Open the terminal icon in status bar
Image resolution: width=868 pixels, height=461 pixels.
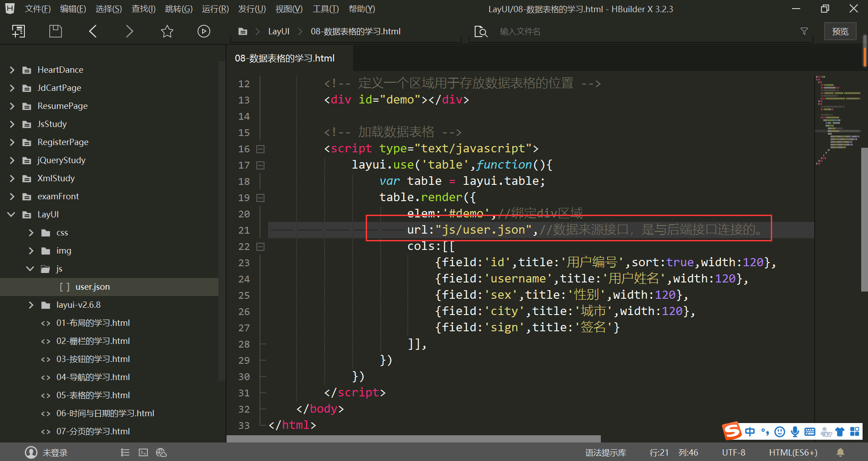point(143,452)
